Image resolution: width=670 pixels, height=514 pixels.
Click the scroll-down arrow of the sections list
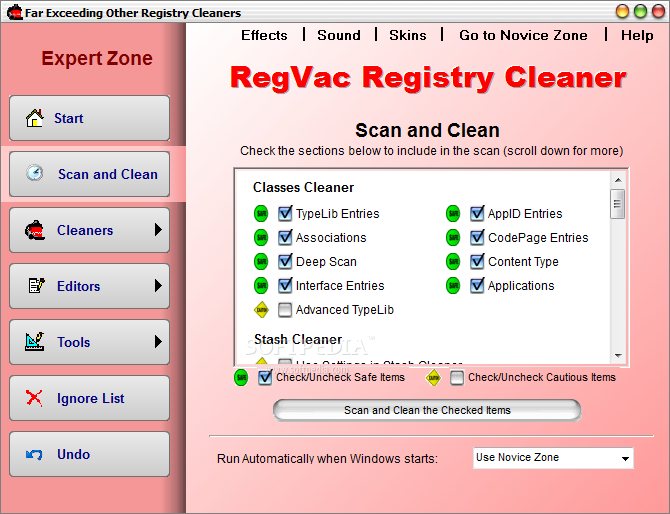618,355
